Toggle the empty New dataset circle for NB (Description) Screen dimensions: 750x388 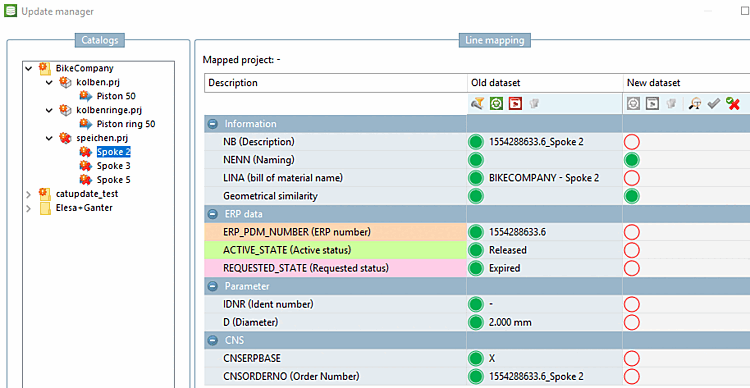tap(632, 142)
